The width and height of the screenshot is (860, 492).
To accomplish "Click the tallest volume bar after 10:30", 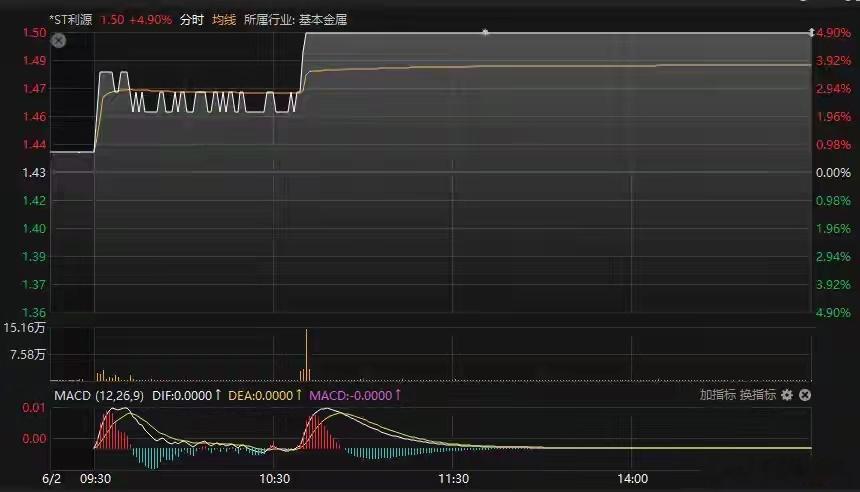I will click(x=307, y=354).
